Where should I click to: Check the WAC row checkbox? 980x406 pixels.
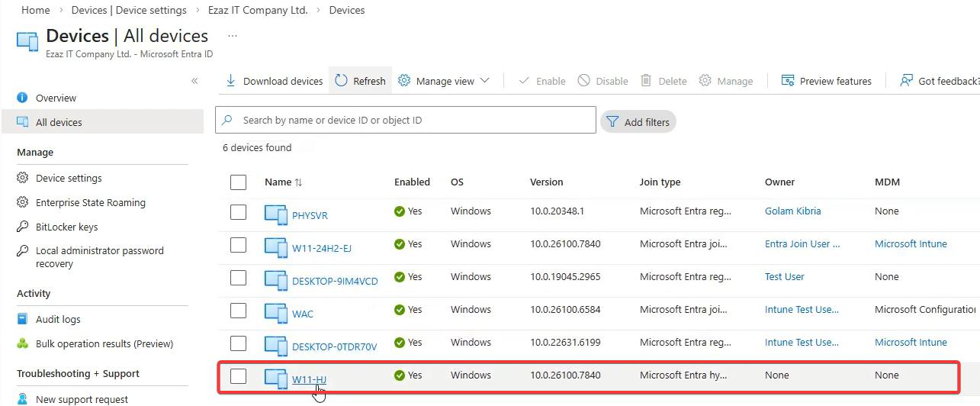(x=238, y=310)
